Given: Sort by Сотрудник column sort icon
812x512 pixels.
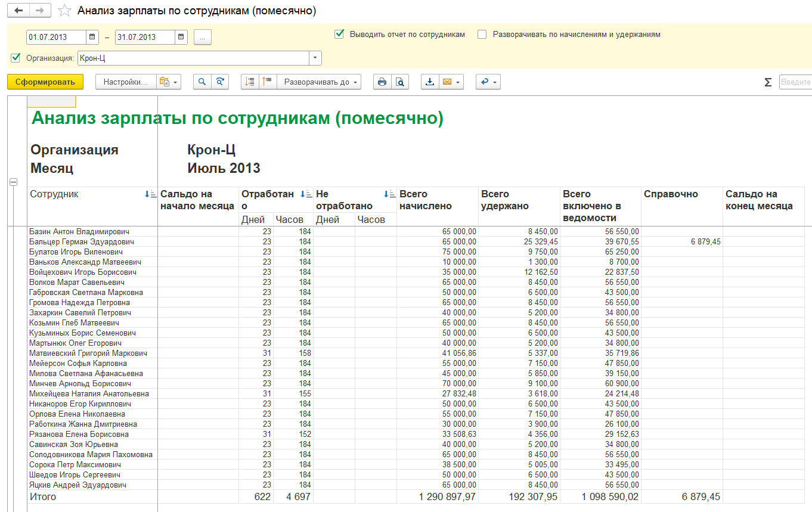Looking at the screenshot, I should (150, 194).
